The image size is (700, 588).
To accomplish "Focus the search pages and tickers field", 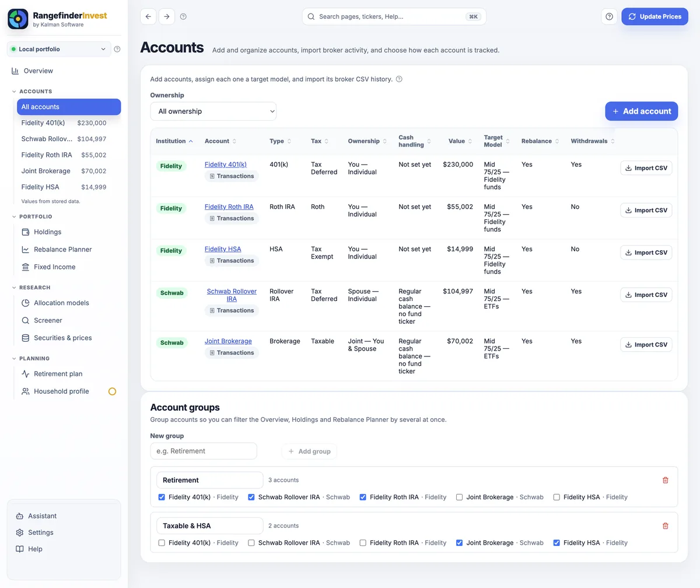I will click(x=394, y=16).
